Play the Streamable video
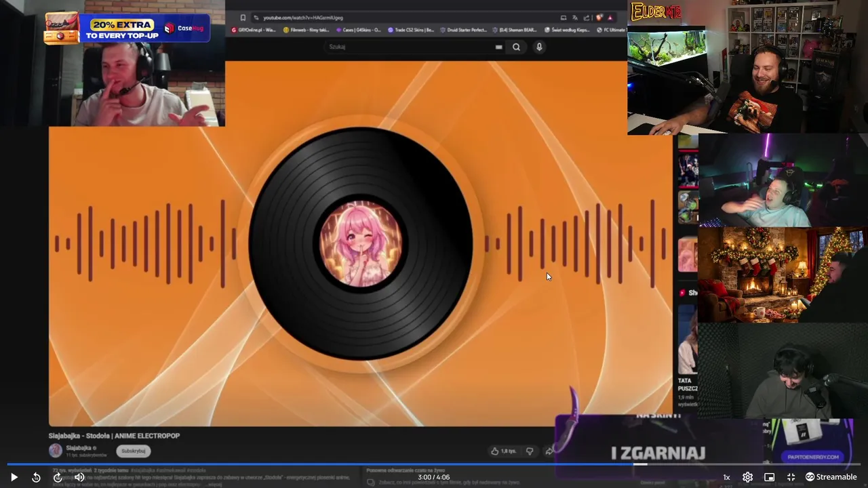Image resolution: width=868 pixels, height=488 pixels. coord(14,477)
